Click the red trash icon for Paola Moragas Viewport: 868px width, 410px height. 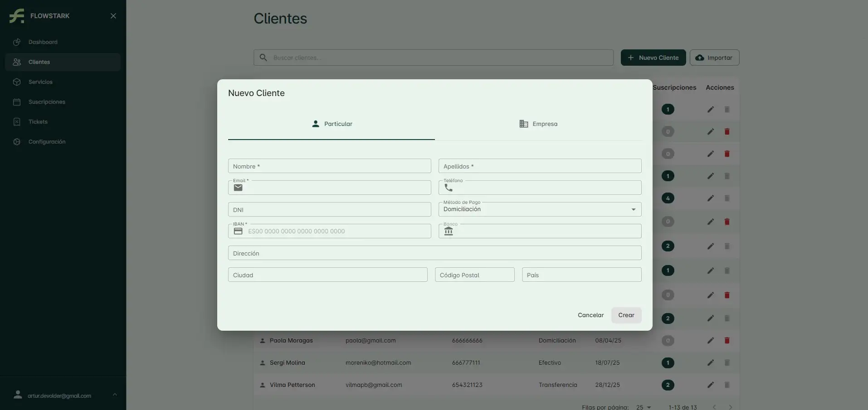[x=727, y=341]
